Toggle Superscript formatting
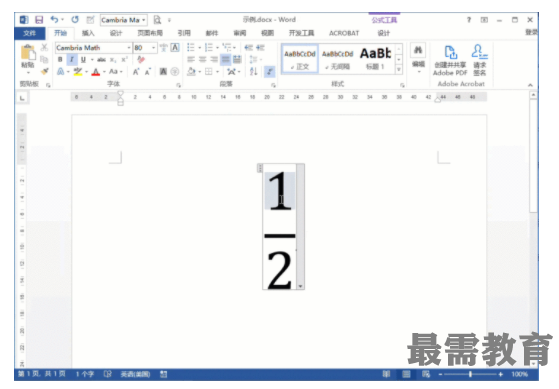Image resolution: width=559 pixels, height=389 pixels. click(124, 60)
